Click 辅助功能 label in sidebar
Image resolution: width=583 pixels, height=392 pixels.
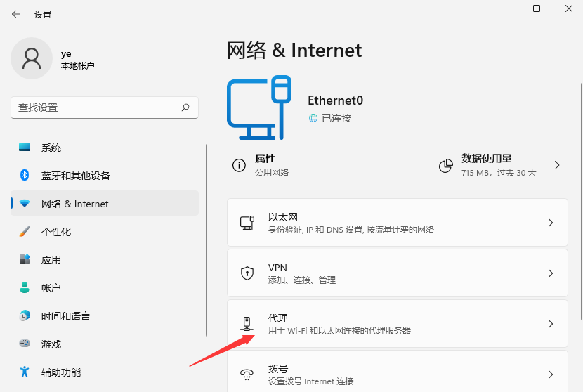click(61, 372)
